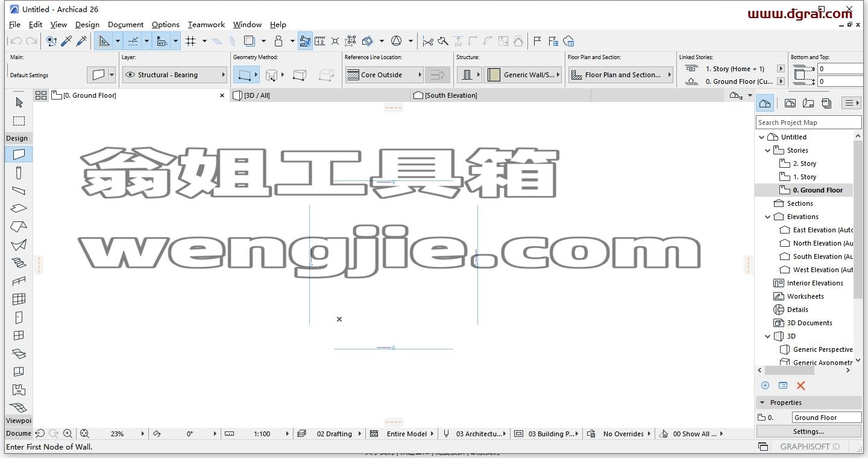Select the Arrow tool in toolbox
Image resolution: width=868 pixels, height=458 pixels.
click(19, 103)
